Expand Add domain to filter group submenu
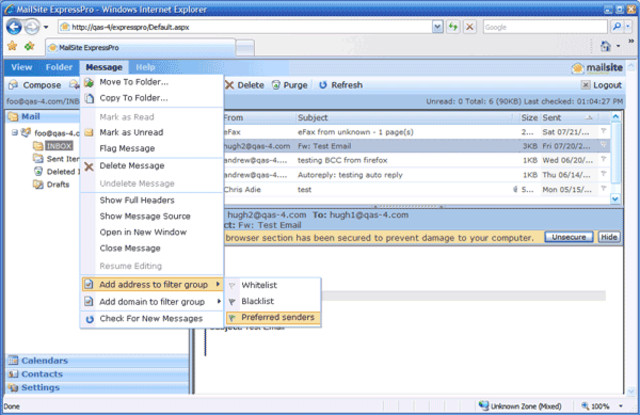Image resolution: width=640 pixels, height=415 pixels. 152,302
